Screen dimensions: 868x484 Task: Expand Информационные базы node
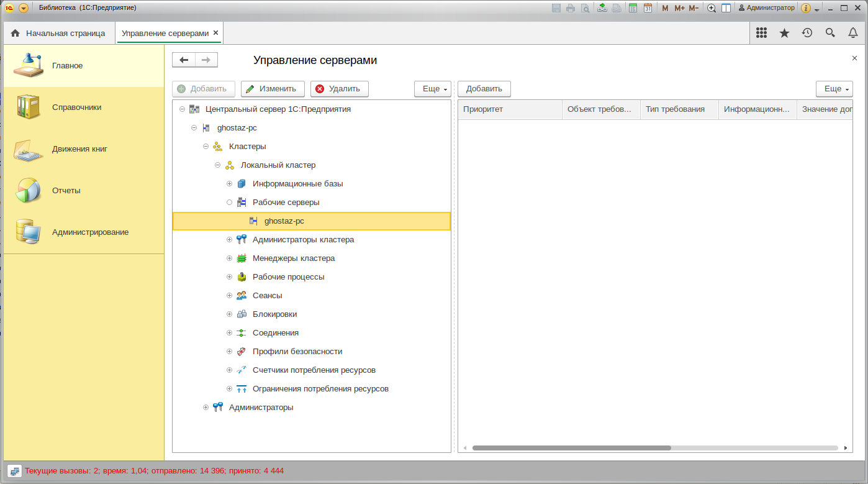click(x=229, y=184)
